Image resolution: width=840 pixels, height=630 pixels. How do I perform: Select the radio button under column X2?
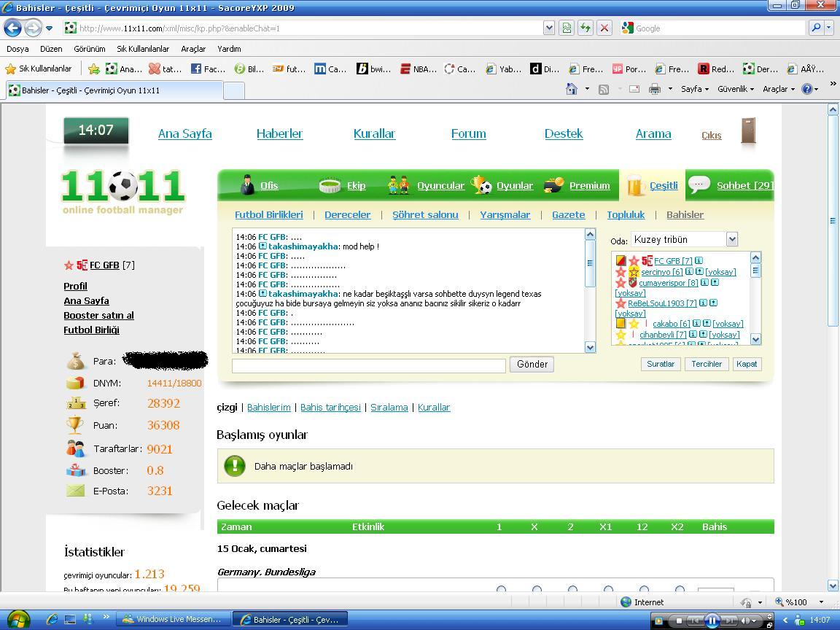(680, 589)
